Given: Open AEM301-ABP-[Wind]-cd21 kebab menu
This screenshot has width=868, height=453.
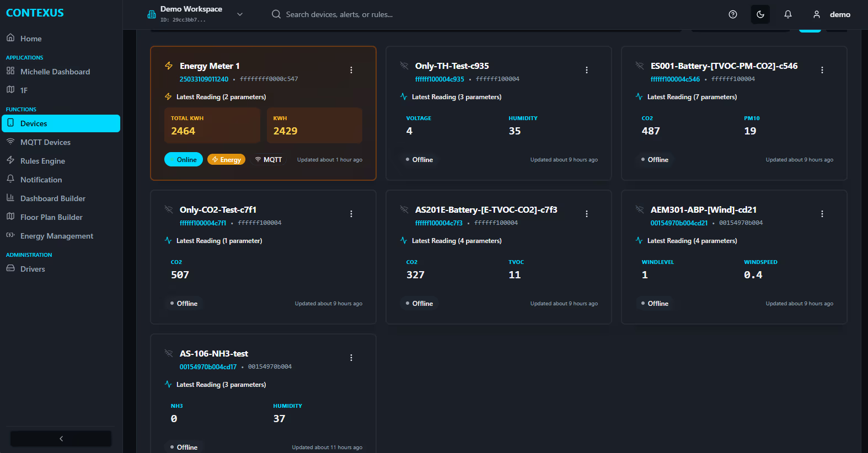Looking at the screenshot, I should point(822,214).
